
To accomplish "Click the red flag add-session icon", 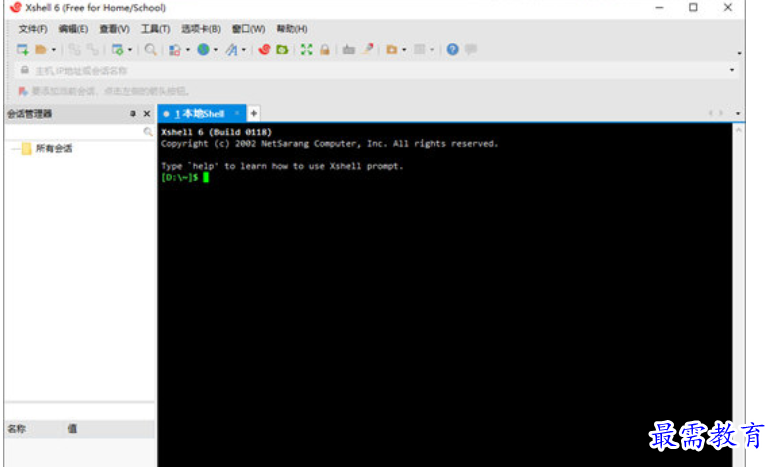I will pyautogui.click(x=23, y=91).
